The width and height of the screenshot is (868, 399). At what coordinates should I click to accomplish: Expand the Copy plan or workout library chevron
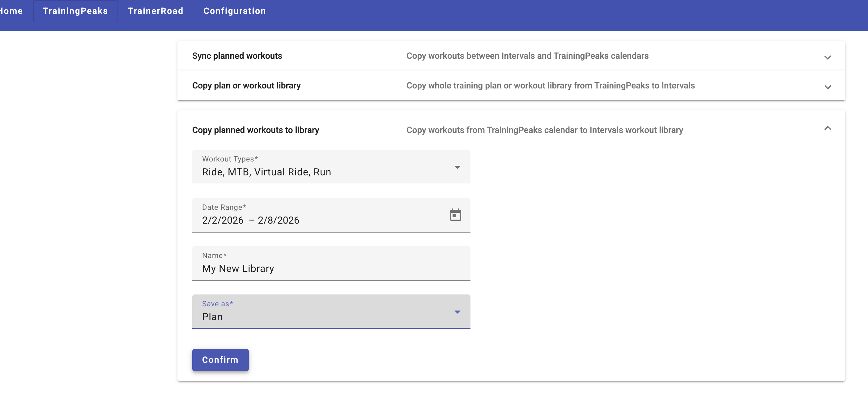click(x=827, y=87)
